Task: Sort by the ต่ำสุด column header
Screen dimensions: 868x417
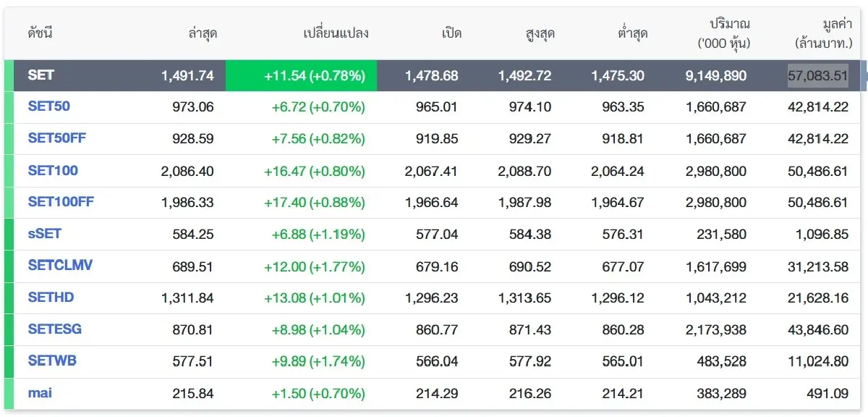Action: pyautogui.click(x=631, y=33)
